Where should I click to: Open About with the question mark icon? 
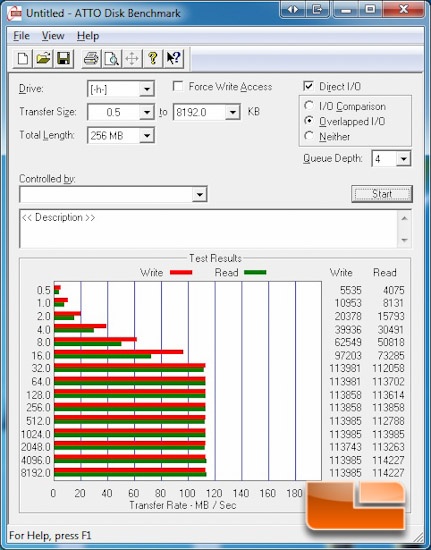pyautogui.click(x=153, y=59)
